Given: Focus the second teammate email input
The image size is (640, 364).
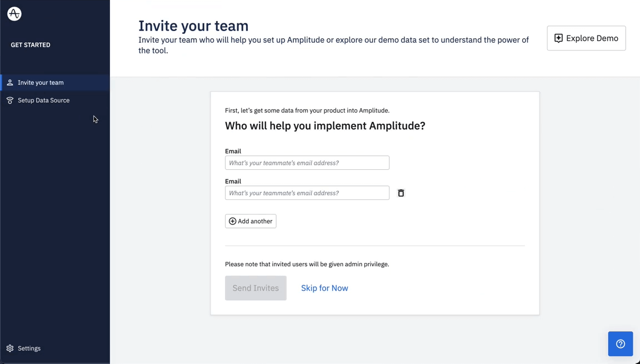Looking at the screenshot, I should tap(307, 193).
